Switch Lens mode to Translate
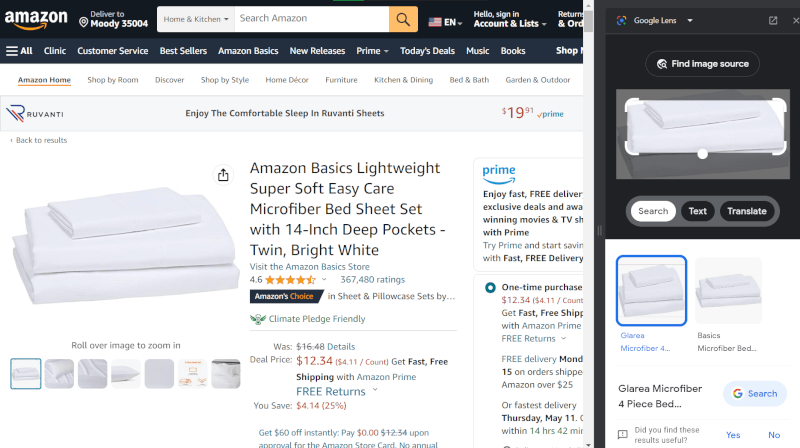This screenshot has width=800, height=448. (747, 211)
